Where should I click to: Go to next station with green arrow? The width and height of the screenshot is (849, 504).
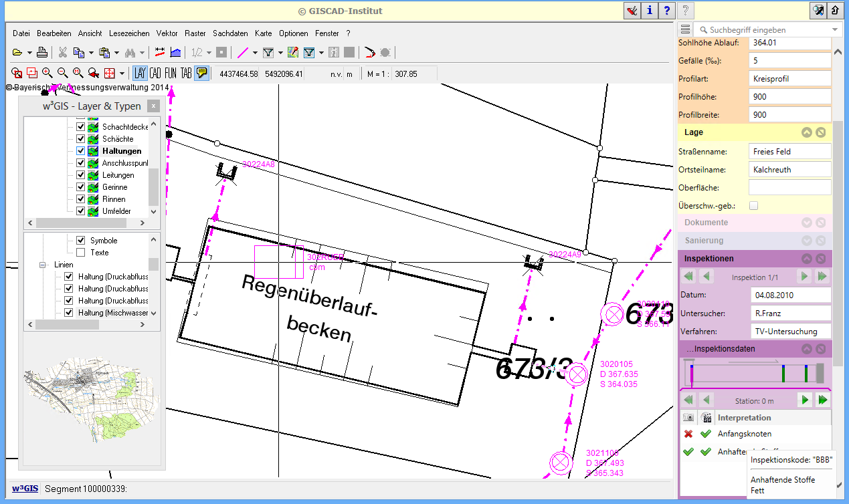coord(805,400)
